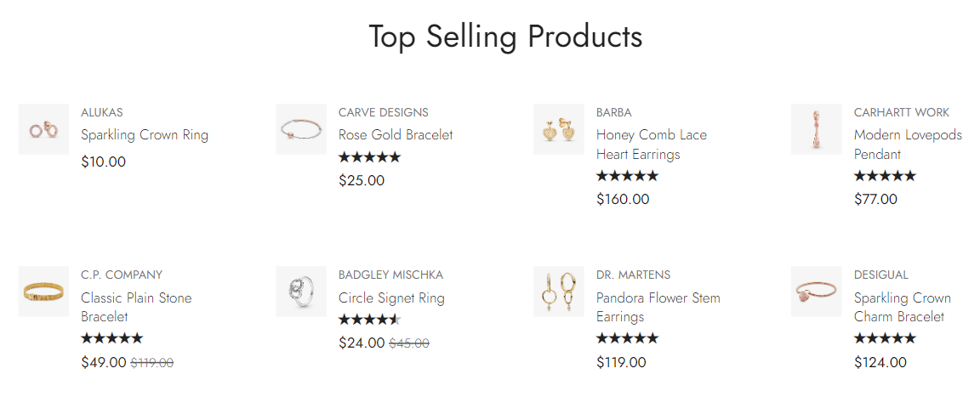This screenshot has width=980, height=408.
Task: Open the Modern Lovepods Pendant thumbnail
Action: [x=817, y=129]
